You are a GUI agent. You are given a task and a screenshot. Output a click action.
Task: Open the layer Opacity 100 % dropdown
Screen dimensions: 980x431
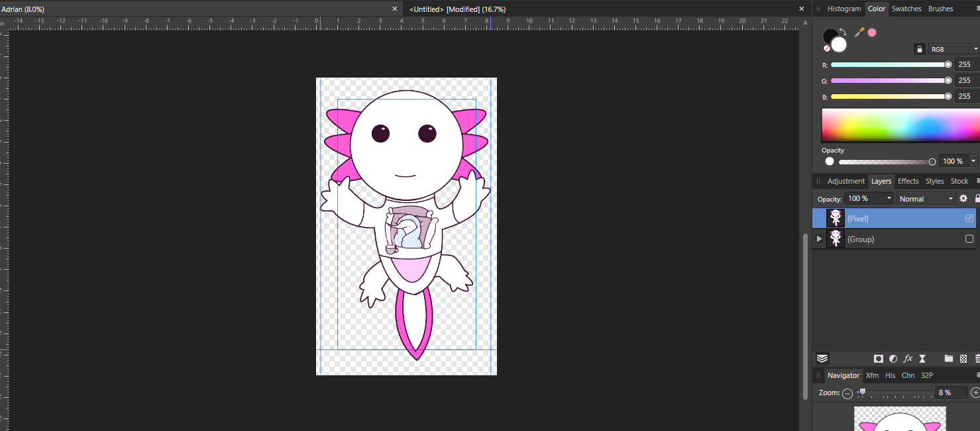click(x=869, y=198)
